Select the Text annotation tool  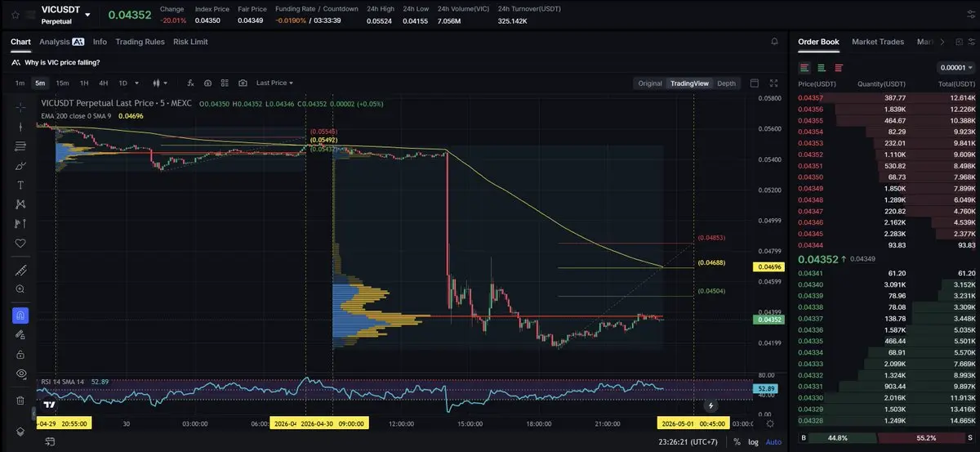click(20, 185)
